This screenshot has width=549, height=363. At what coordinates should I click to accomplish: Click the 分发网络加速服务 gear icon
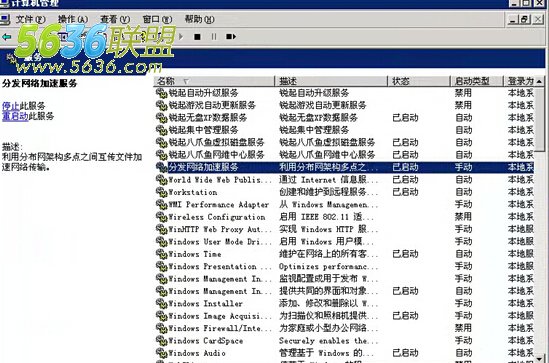161,167
